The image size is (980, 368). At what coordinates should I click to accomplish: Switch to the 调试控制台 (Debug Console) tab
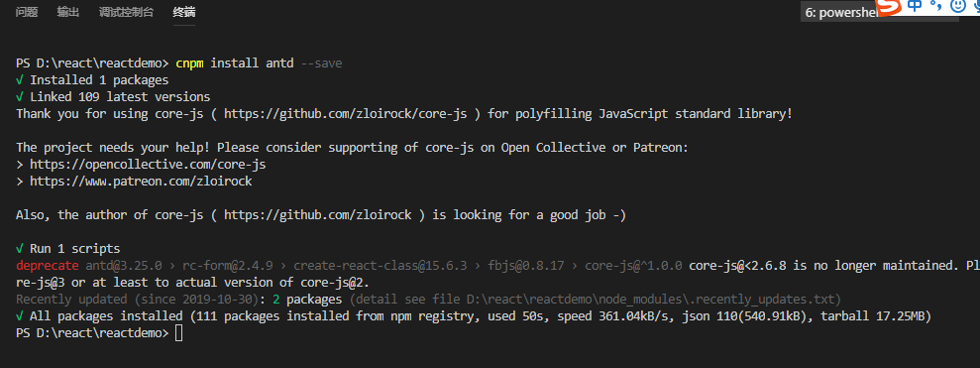click(x=126, y=12)
